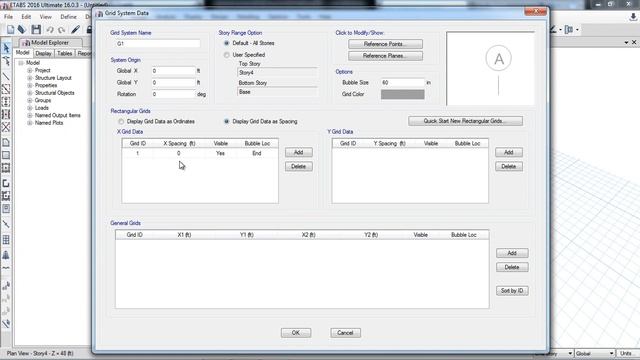The width and height of the screenshot is (640, 360).
Task: Select the draw rectangular floor tool
Action: tap(6, 155)
